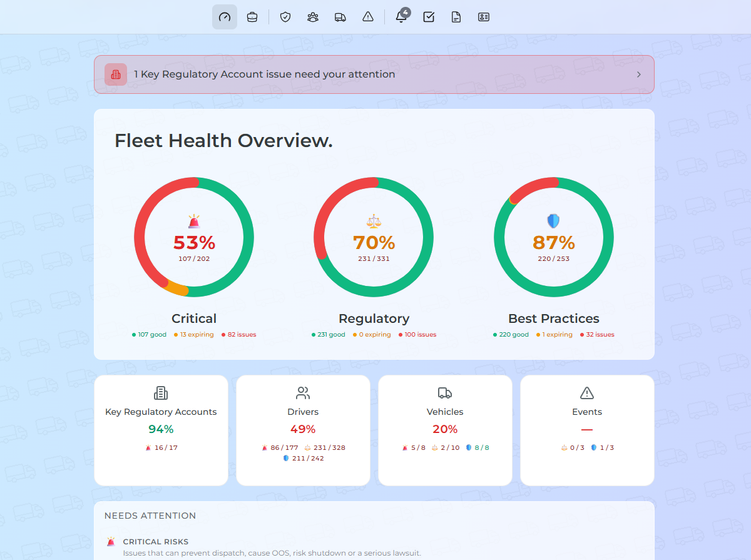The image size is (751, 560).
Task: Select the briefcase icon in the top navigation
Action: (252, 17)
